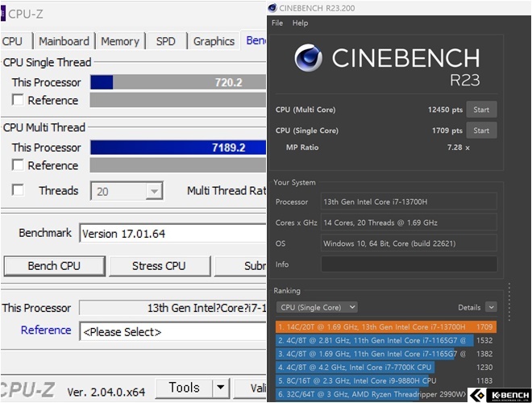Click the Cinebench logo sphere icon
The height and width of the screenshot is (403, 532).
[308, 58]
